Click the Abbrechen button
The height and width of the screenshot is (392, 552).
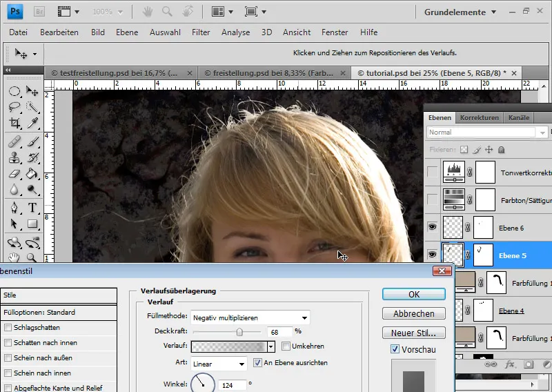[413, 313]
